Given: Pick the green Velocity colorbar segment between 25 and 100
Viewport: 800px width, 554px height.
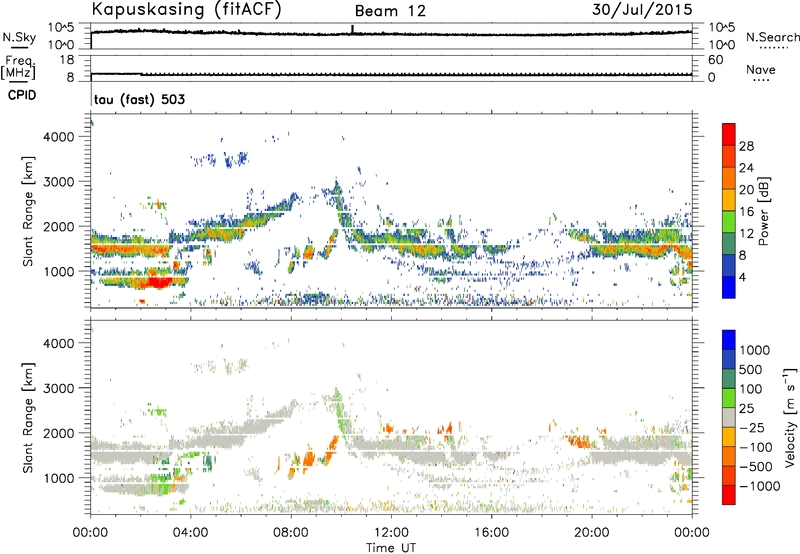Looking at the screenshot, I should tap(729, 398).
